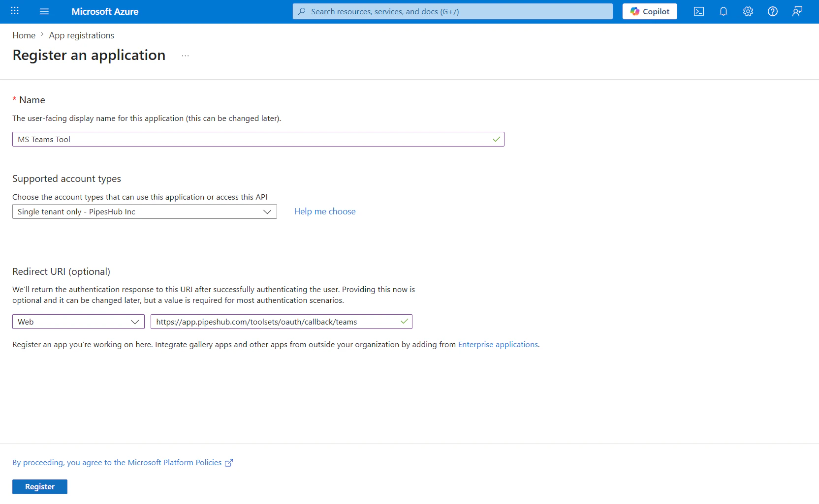Viewport: 819px width, 504px height.
Task: Click the search magnifier in the search bar
Action: pos(302,11)
